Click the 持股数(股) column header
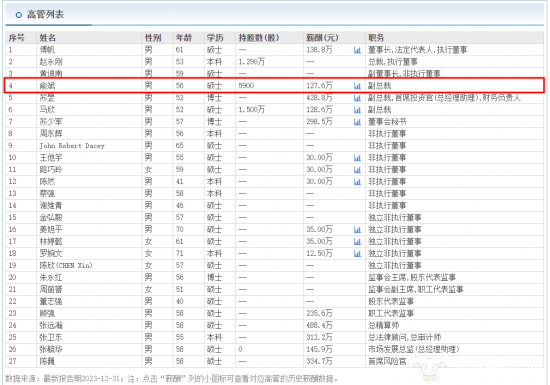 pos(259,38)
